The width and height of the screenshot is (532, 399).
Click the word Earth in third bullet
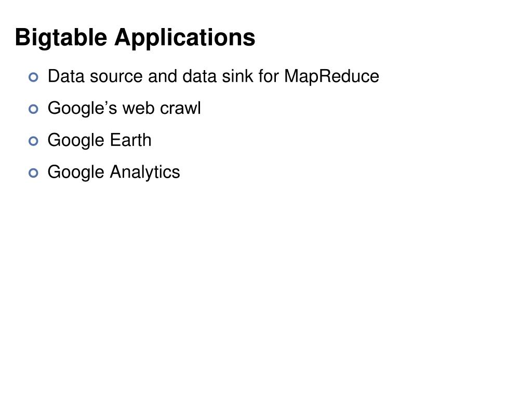[130, 140]
